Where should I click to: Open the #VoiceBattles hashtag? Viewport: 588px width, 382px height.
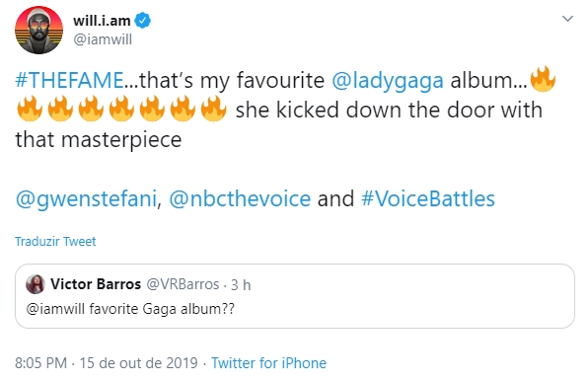coord(427,198)
